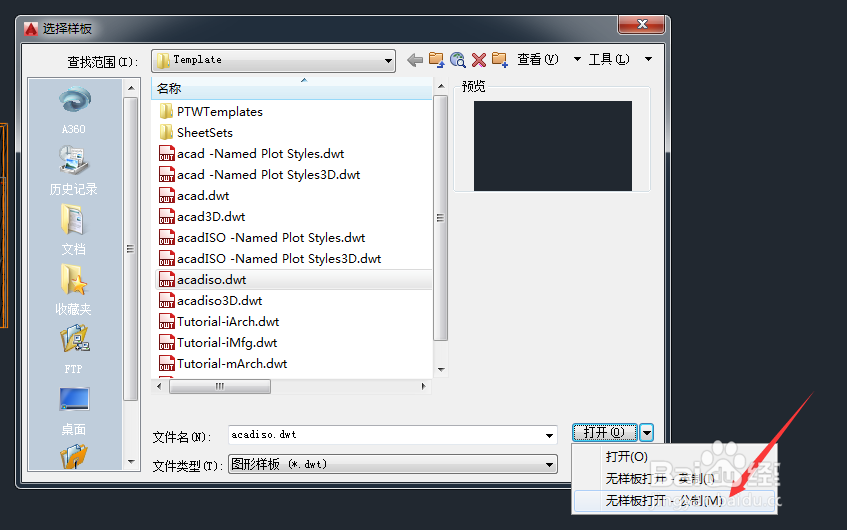
Task: Choose 打开(O) from the open menu
Action: (x=674, y=457)
